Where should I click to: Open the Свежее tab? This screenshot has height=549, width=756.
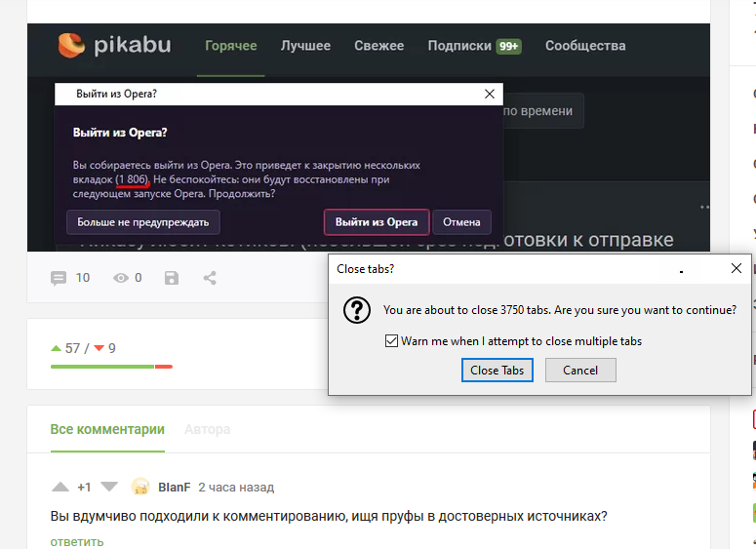click(x=378, y=46)
